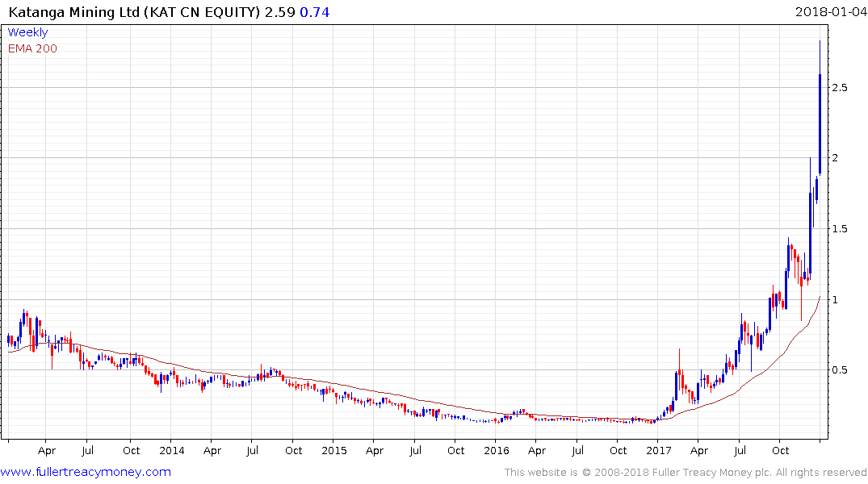Open the www.fullertreacymoney.com link
The width and height of the screenshot is (868, 484).
[x=86, y=472]
